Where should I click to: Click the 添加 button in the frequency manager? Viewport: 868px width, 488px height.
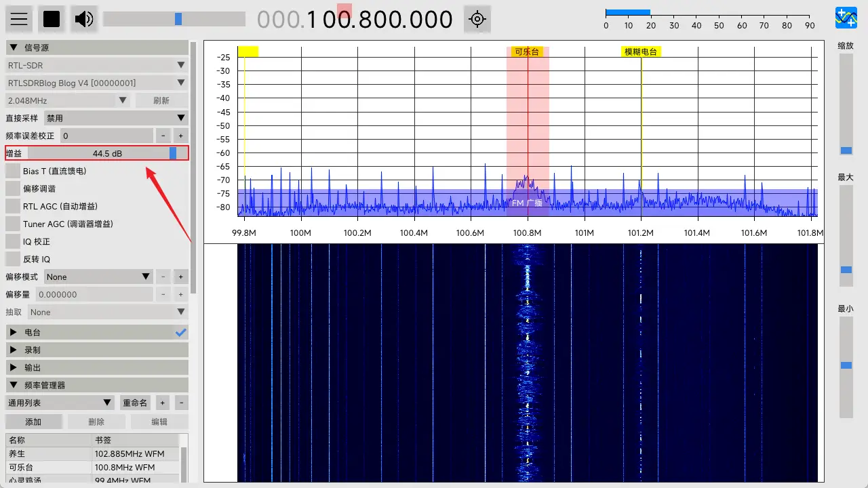pos(34,421)
